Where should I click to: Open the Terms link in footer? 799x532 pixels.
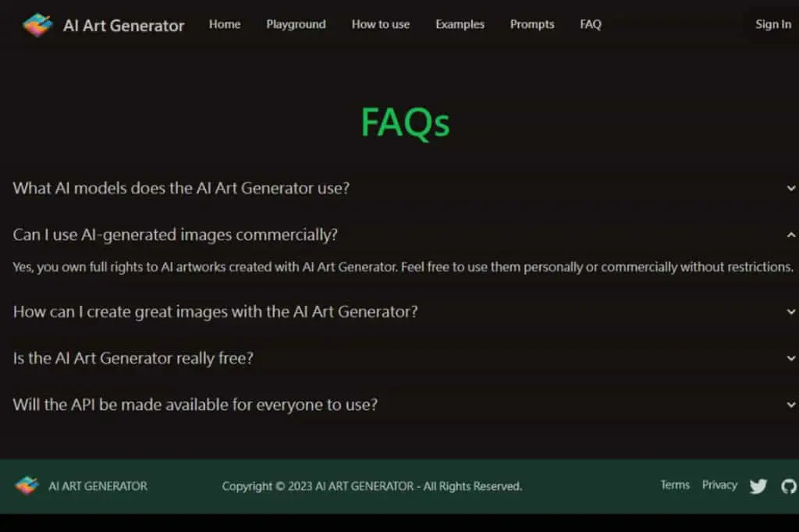(675, 485)
